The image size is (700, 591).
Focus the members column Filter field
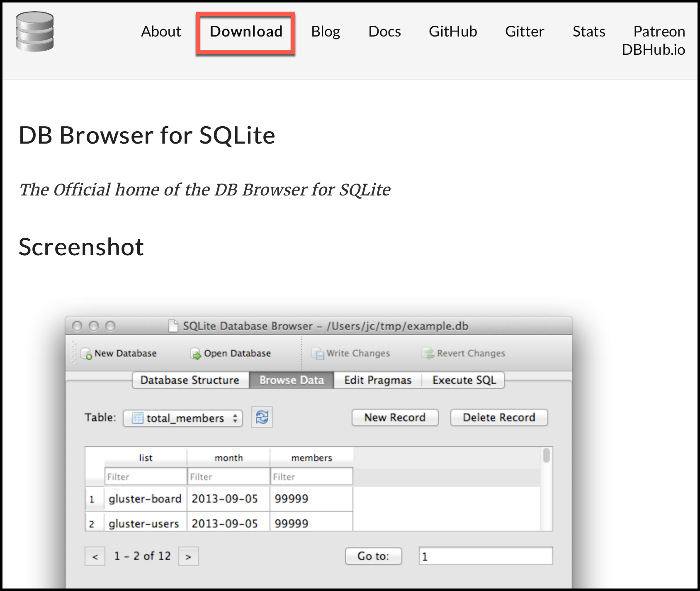(x=311, y=476)
